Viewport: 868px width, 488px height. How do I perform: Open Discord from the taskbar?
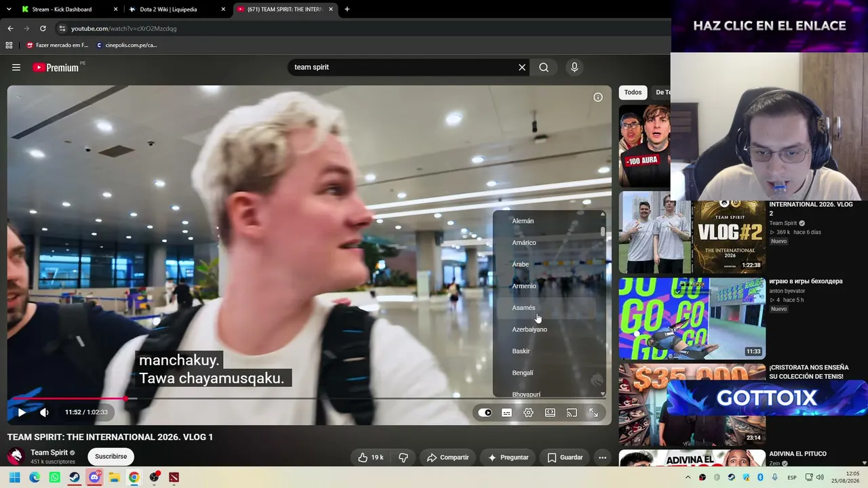94,477
